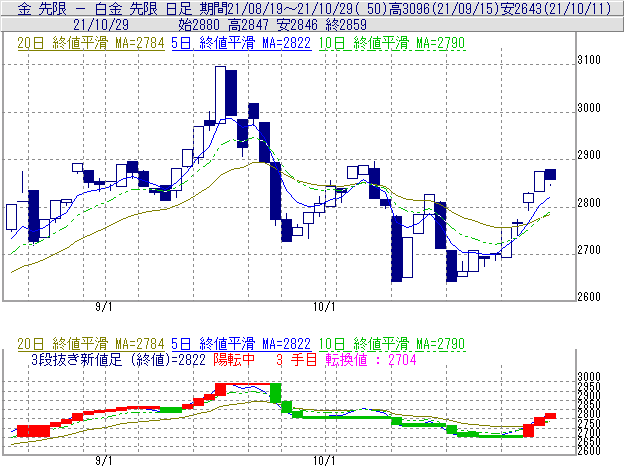Viewport: 624px width, 475px height.
Task: Click the 3100 price axis label
Action: pos(589,60)
